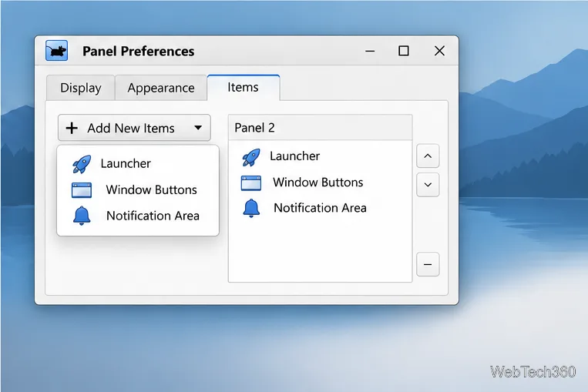Select Notification Area in the Panel 2 list
The height and width of the screenshot is (392, 588).
[x=321, y=208]
